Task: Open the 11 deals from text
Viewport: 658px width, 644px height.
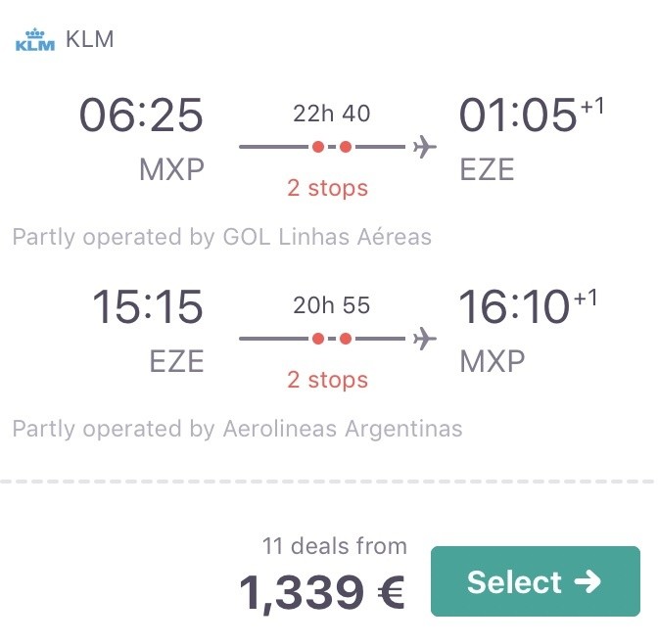Action: tap(335, 546)
